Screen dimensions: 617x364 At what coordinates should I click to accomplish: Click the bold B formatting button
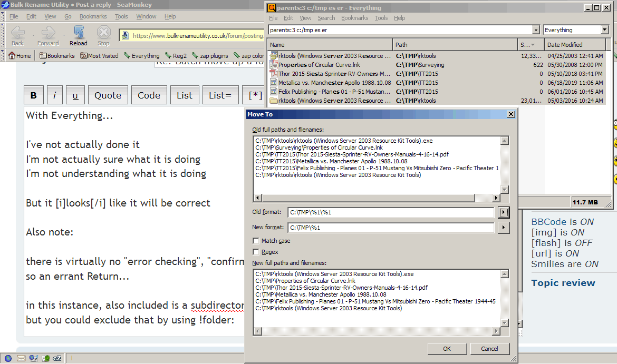pos(34,95)
